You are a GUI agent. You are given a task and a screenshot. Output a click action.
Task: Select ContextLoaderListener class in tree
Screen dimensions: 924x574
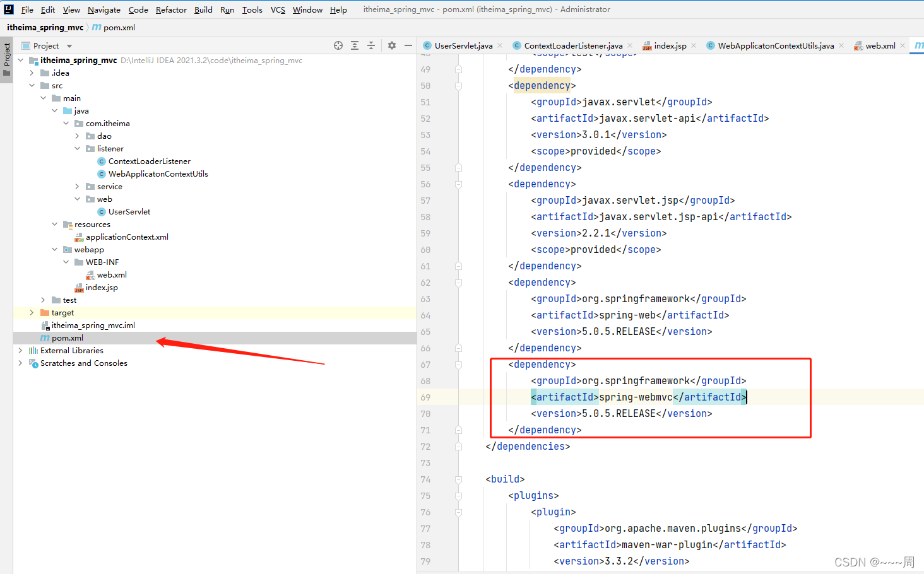coord(149,161)
